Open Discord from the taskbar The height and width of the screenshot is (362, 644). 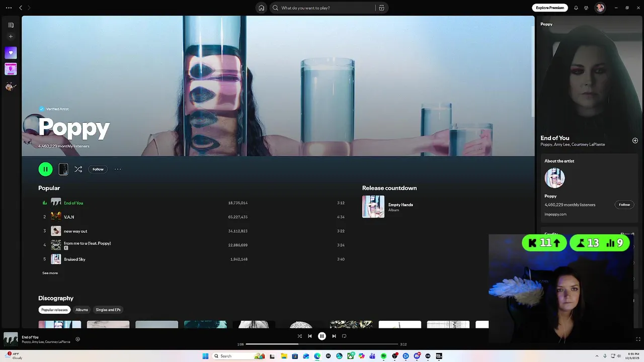(x=417, y=356)
